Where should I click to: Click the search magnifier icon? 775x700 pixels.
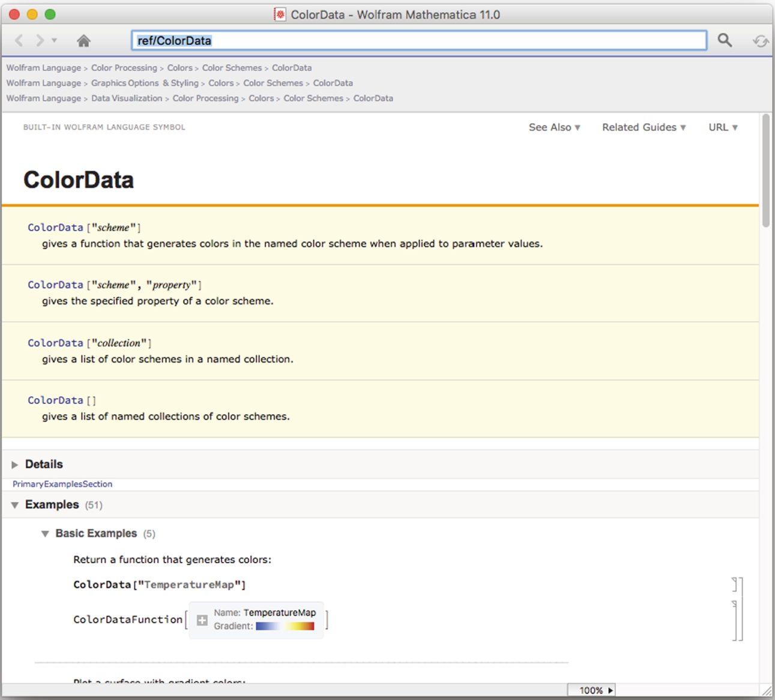725,40
